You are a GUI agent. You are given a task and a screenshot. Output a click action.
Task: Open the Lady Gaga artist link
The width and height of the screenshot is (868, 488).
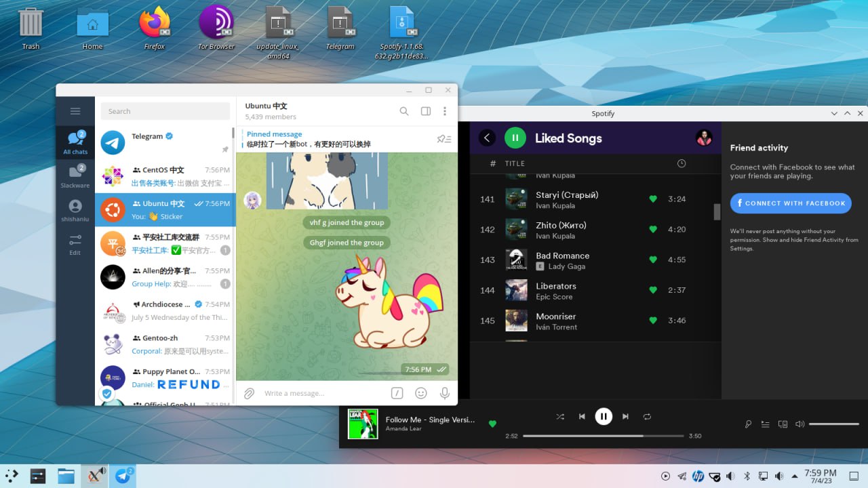tap(567, 266)
